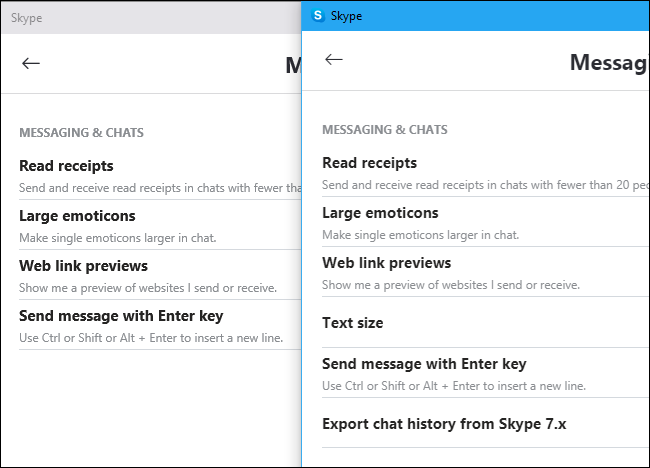Click the back arrow in the foreground Skype window
This screenshot has height=468, width=650.
[334, 60]
